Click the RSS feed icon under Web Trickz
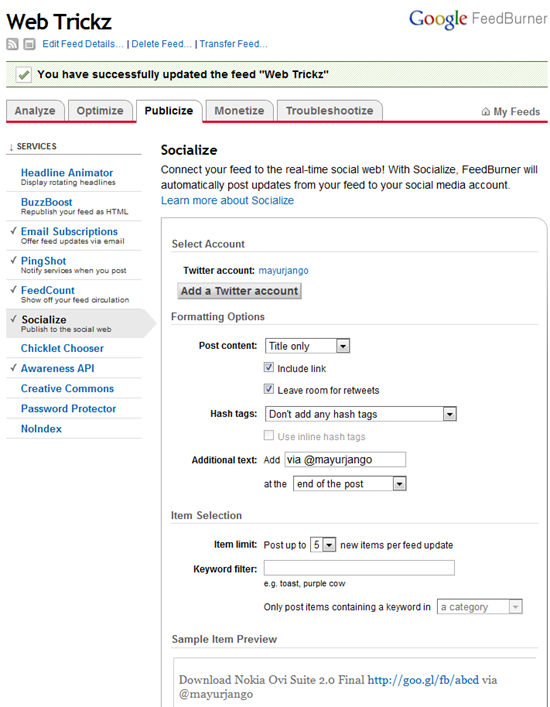This screenshot has width=550, height=707. [x=12, y=44]
